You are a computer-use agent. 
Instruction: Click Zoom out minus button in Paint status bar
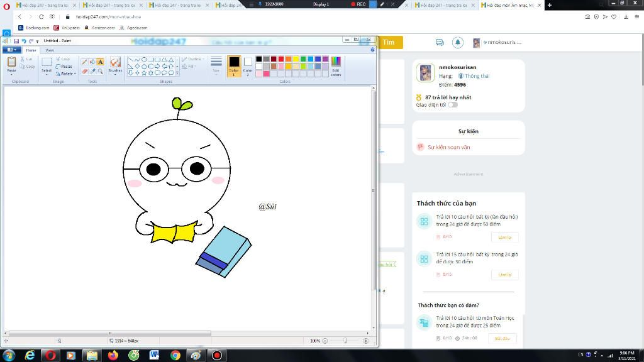(325, 341)
